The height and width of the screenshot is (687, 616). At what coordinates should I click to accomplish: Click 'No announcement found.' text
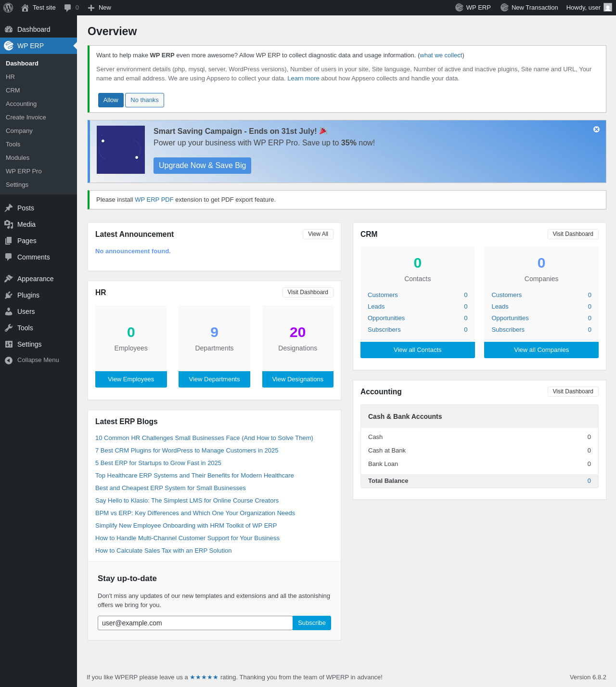[133, 251]
